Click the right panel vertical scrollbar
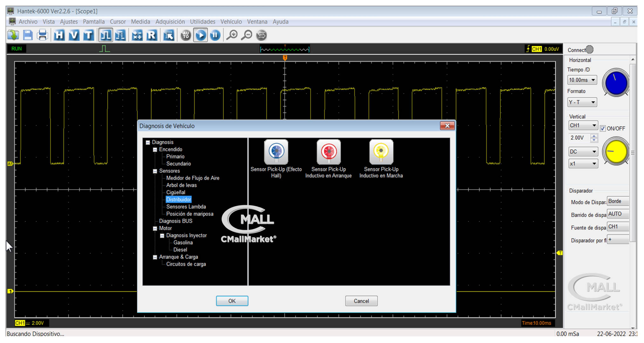This screenshot has height=343, width=644. (633, 152)
